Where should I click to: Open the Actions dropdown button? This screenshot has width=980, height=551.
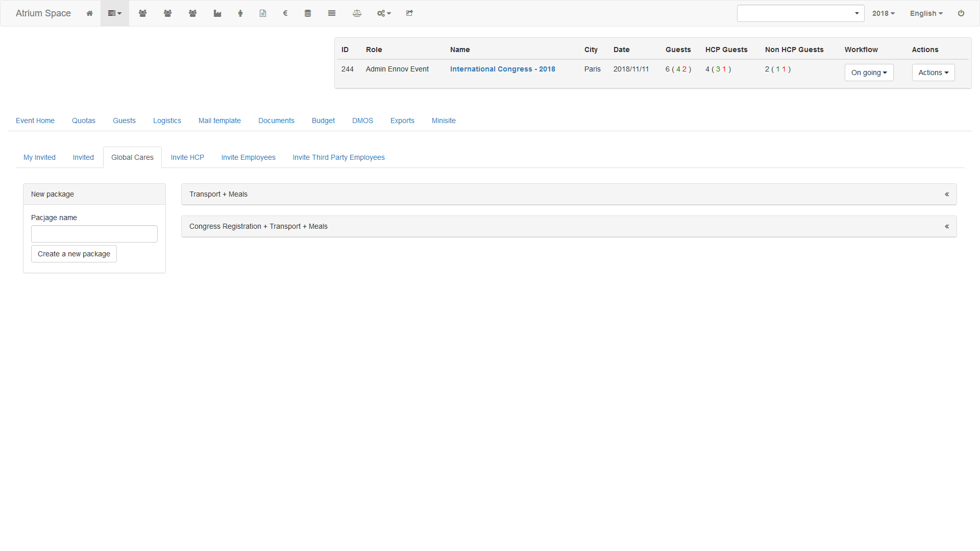pyautogui.click(x=933, y=73)
